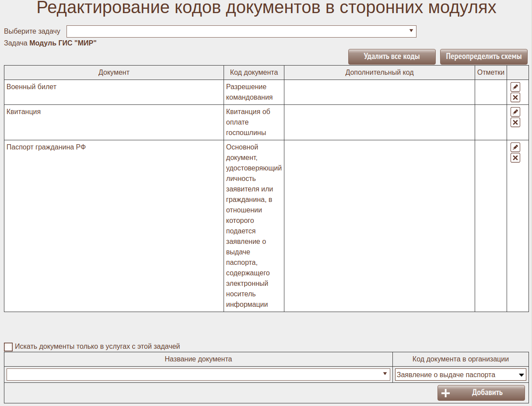Click the plus icon on Добавить button
The height and width of the screenshot is (406, 532).
(x=445, y=393)
